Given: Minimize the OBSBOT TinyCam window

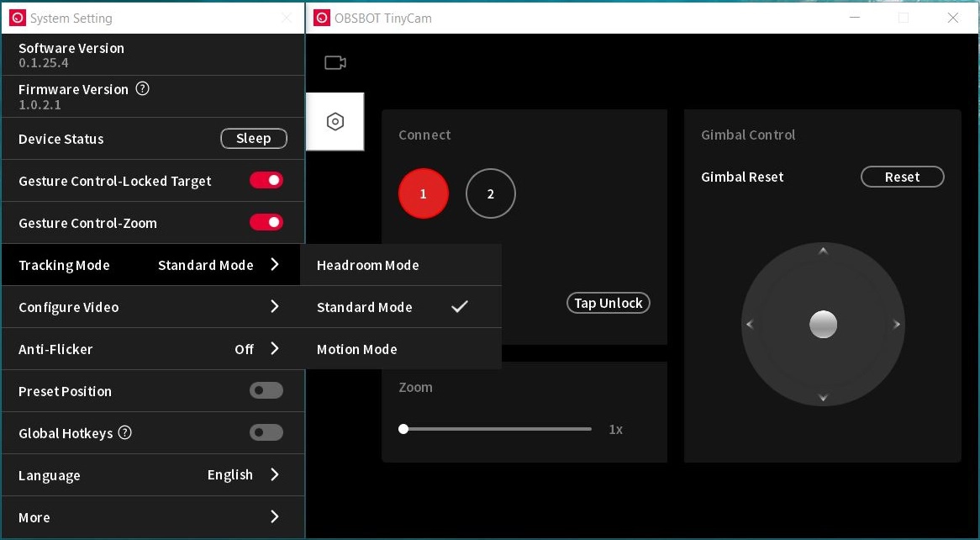Looking at the screenshot, I should [x=855, y=18].
